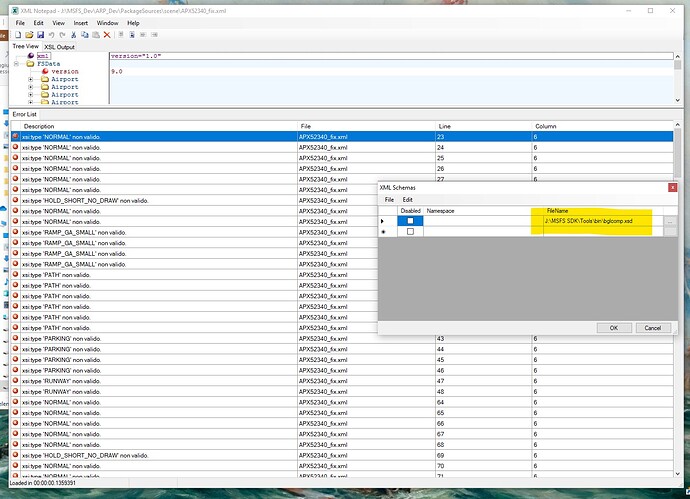Click the error list scrollbar down arrow
The width and height of the screenshot is (690, 499).
(x=678, y=473)
